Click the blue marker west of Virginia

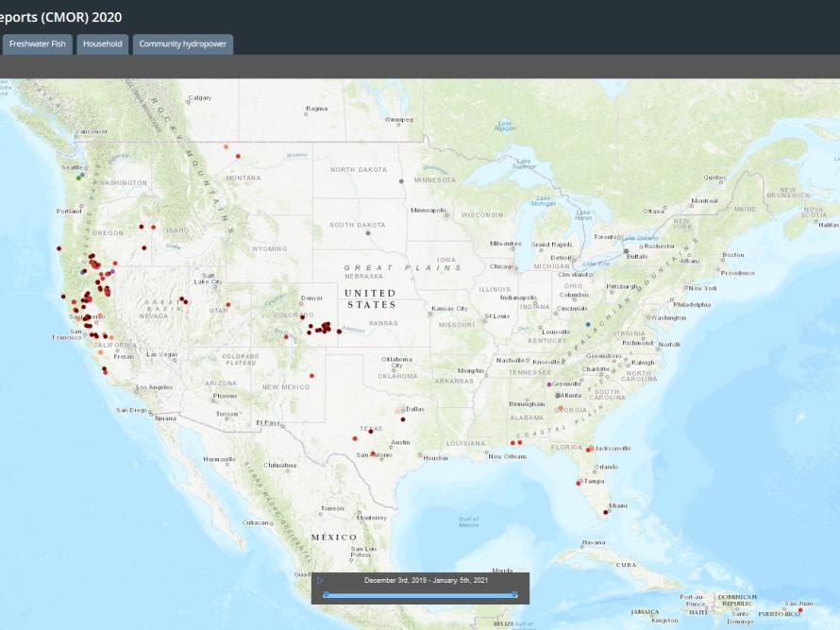click(x=587, y=324)
